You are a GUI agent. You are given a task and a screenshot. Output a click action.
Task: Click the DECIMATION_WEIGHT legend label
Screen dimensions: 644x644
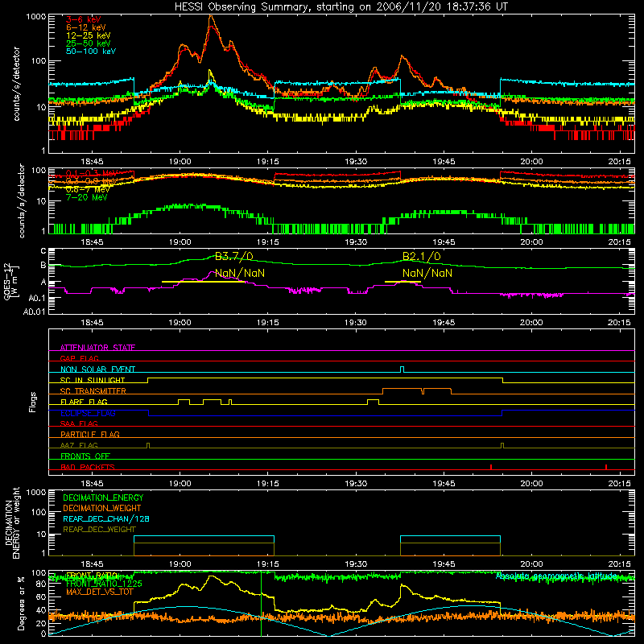(x=102, y=508)
